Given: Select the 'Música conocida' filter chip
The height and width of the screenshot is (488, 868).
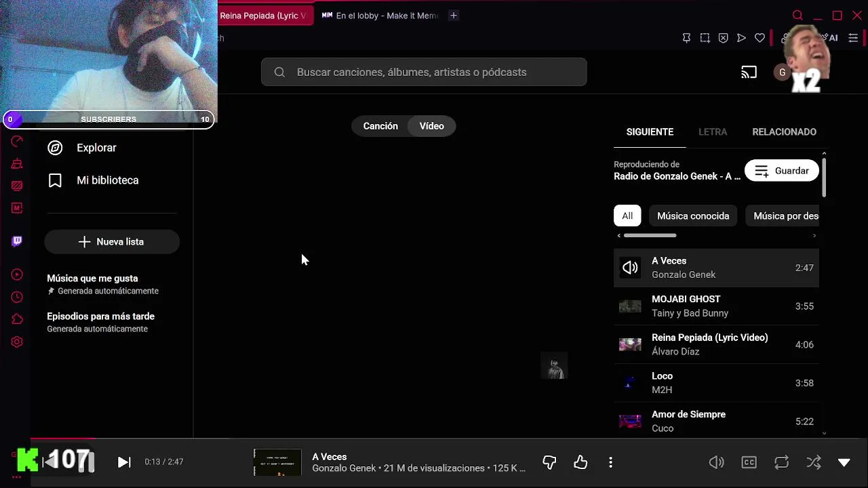Looking at the screenshot, I should pos(693,216).
